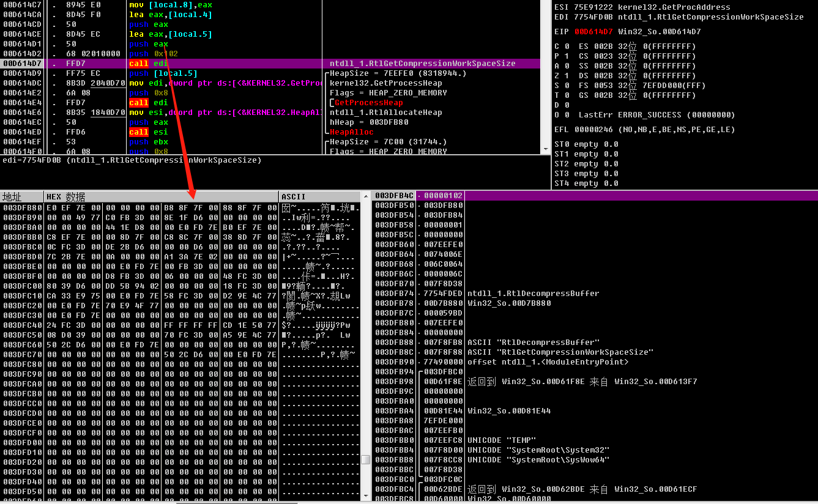Select the ST4 empty 0.0 register

(x=586, y=183)
